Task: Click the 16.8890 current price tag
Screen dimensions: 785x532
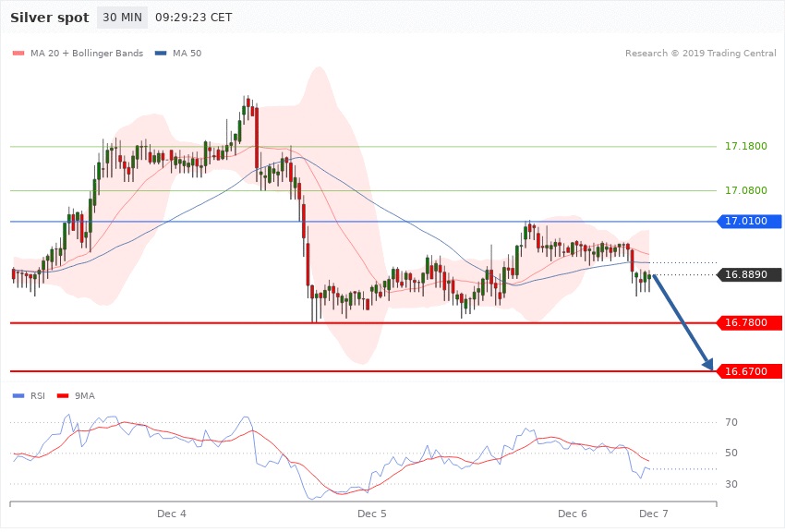Action: click(749, 274)
